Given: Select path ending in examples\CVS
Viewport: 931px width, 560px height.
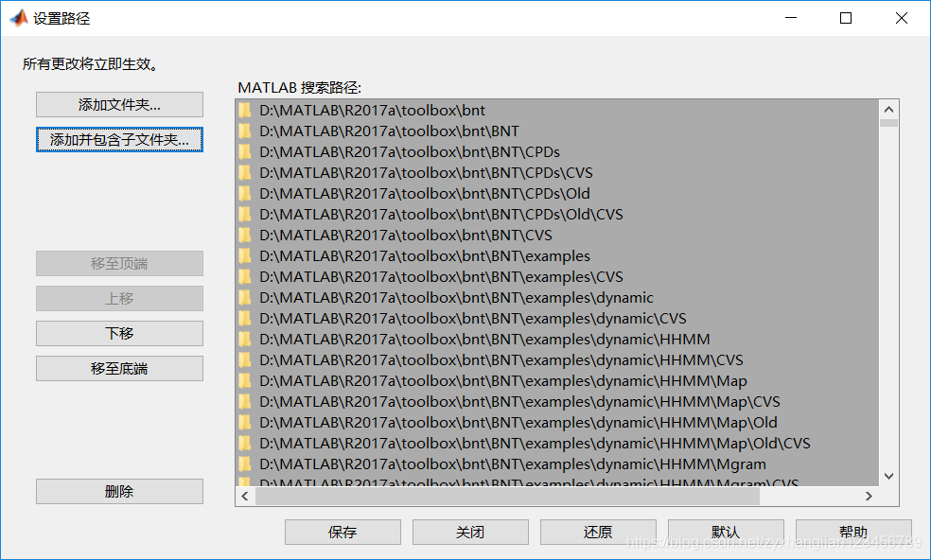Looking at the screenshot, I should coord(441,277).
